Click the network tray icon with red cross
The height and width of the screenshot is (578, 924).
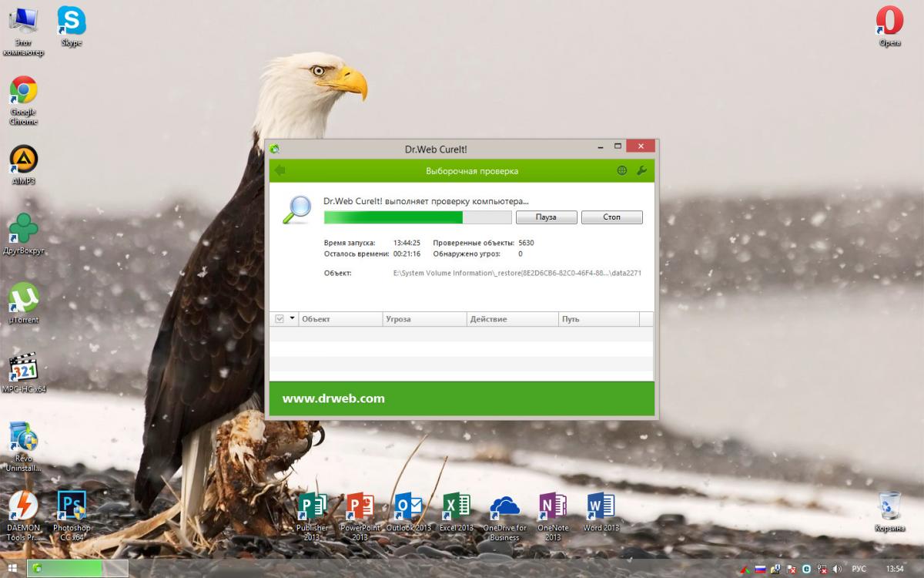(x=822, y=569)
